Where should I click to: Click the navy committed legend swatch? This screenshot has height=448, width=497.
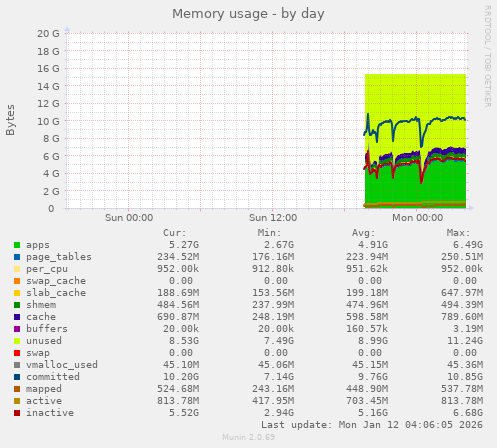[x=17, y=377]
